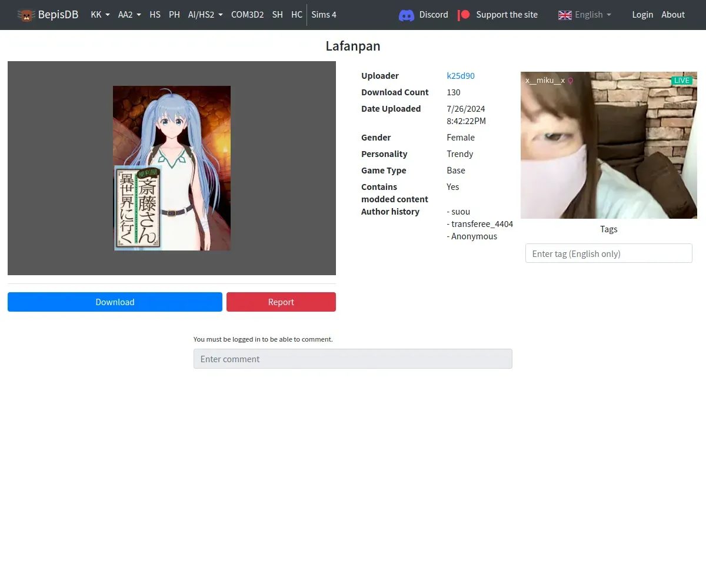Go to the PH section
Screen dimensions: 706x588
click(x=174, y=15)
